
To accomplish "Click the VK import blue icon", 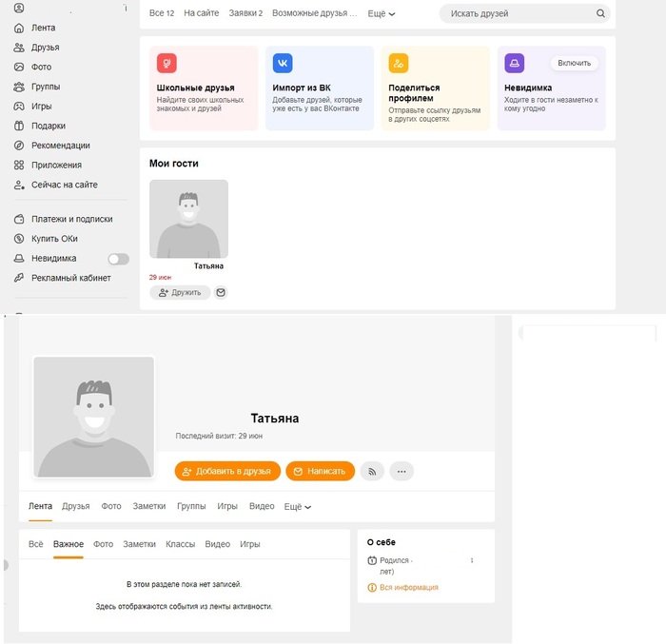I will (x=283, y=64).
